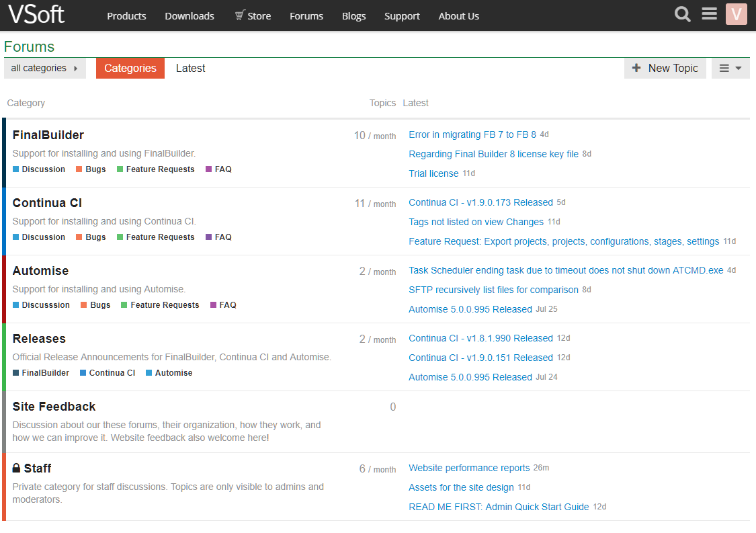Image resolution: width=756 pixels, height=533 pixels.
Task: Click the VSoft logo
Action: [36, 14]
